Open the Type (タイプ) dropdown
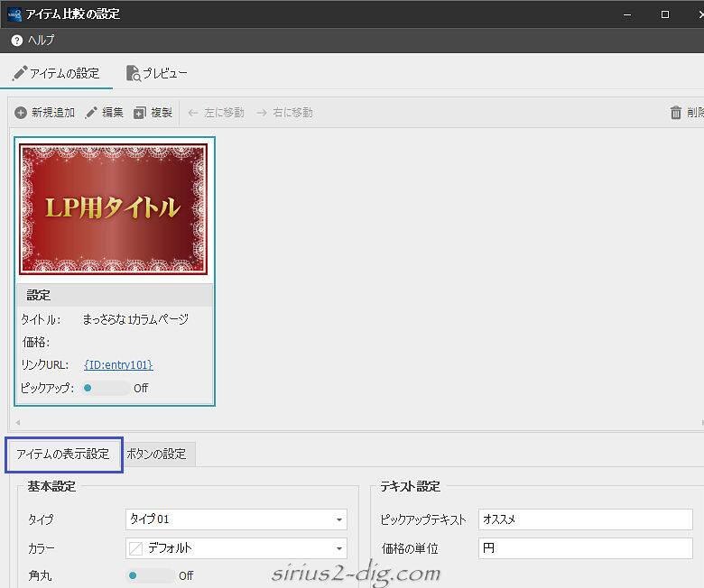The height and width of the screenshot is (588, 704). pyautogui.click(x=236, y=519)
